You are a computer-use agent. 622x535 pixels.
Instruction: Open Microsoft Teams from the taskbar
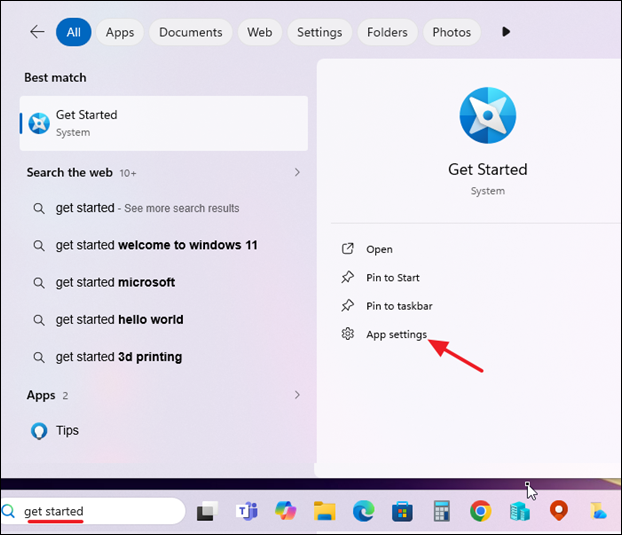point(247,511)
